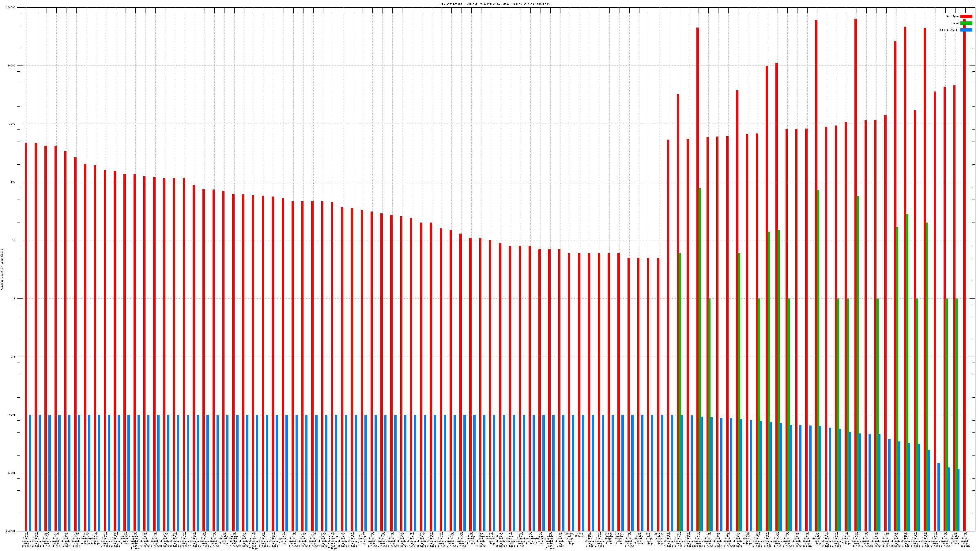Click the 10 y-axis tick label

coord(14,240)
